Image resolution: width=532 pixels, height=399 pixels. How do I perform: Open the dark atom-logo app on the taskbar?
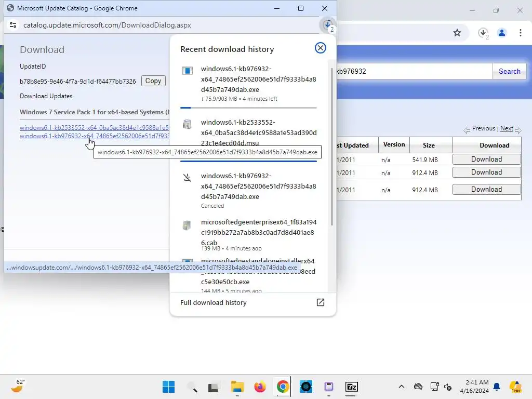[306, 387]
